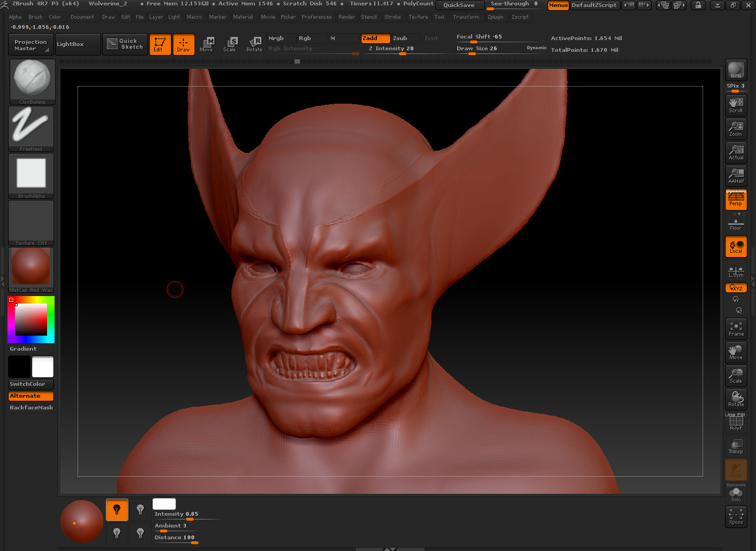Select the white main color swatch
The image size is (756, 551).
click(43, 367)
